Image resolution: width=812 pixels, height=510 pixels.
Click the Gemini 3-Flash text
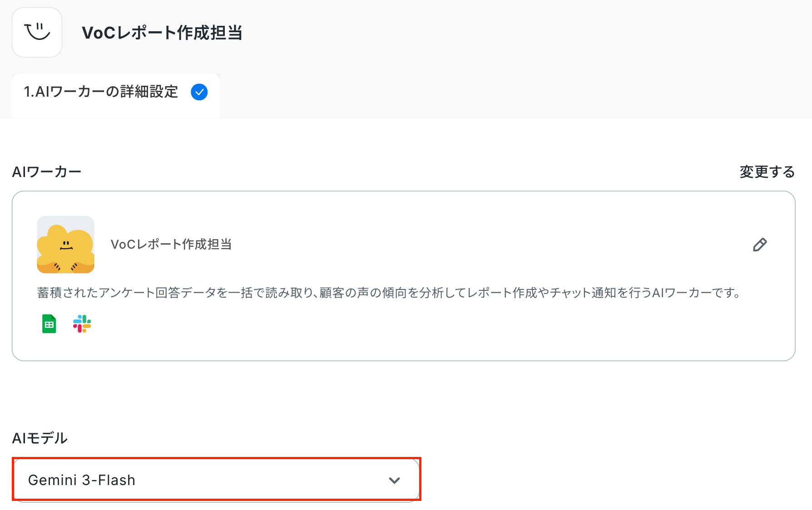coord(82,480)
